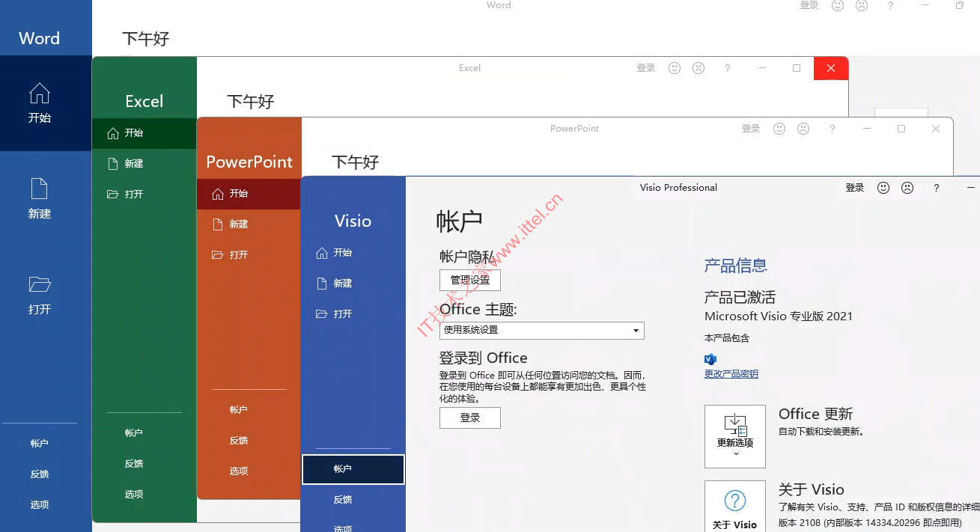Click the Manage Settings (管理设置) button

[x=469, y=281]
